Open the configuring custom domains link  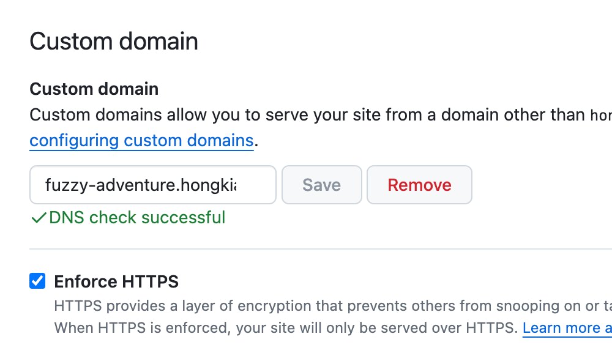(142, 141)
